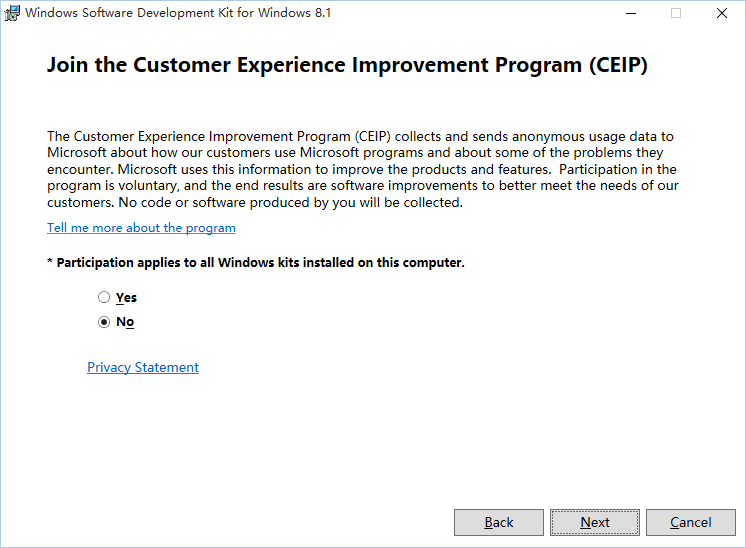Click the CEIP description paragraph
Screen dimensions: 746x548
[363, 169]
